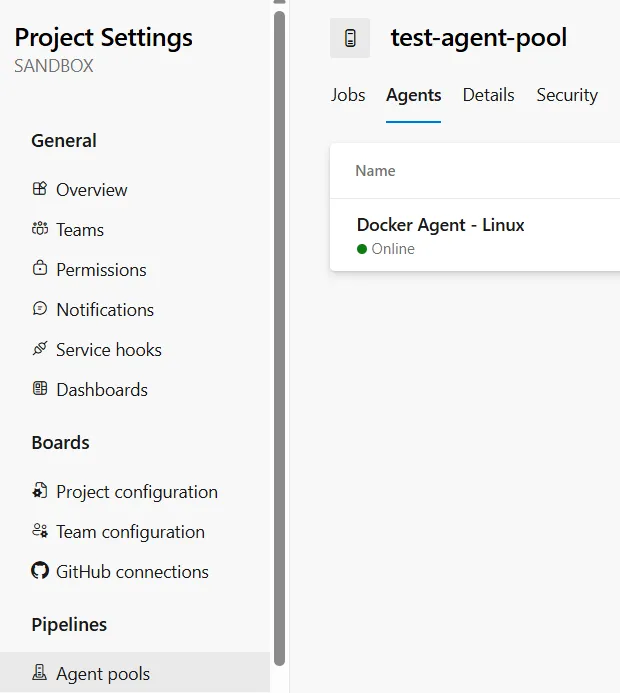Open the Details tab

(488, 95)
